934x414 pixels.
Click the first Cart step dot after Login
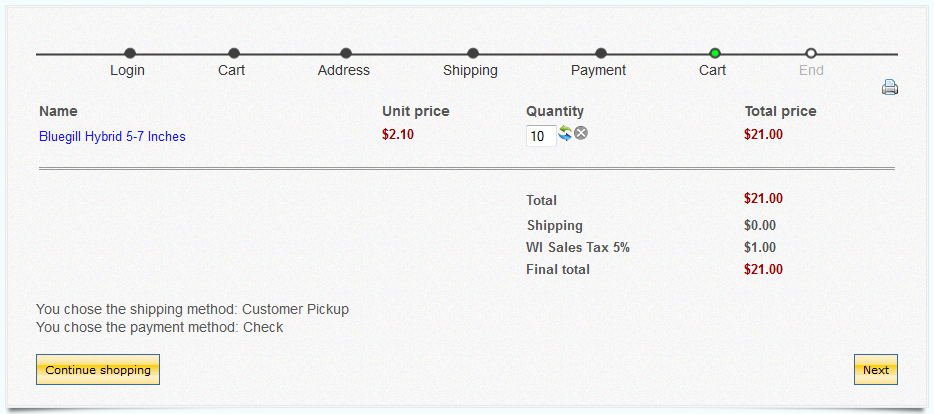pyautogui.click(x=234, y=54)
